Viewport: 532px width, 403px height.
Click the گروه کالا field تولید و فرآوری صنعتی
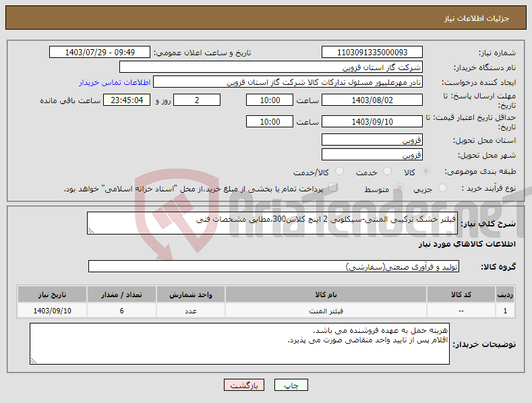pos(274,267)
